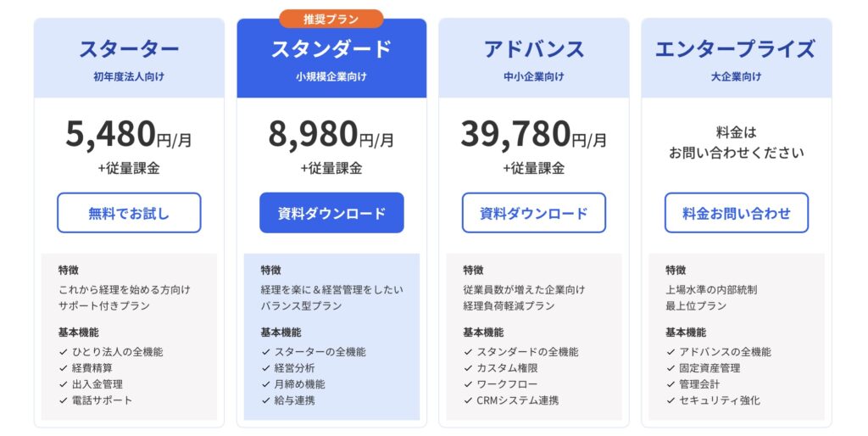
Task: Select the 推奨プラン badge
Action: 331,19
